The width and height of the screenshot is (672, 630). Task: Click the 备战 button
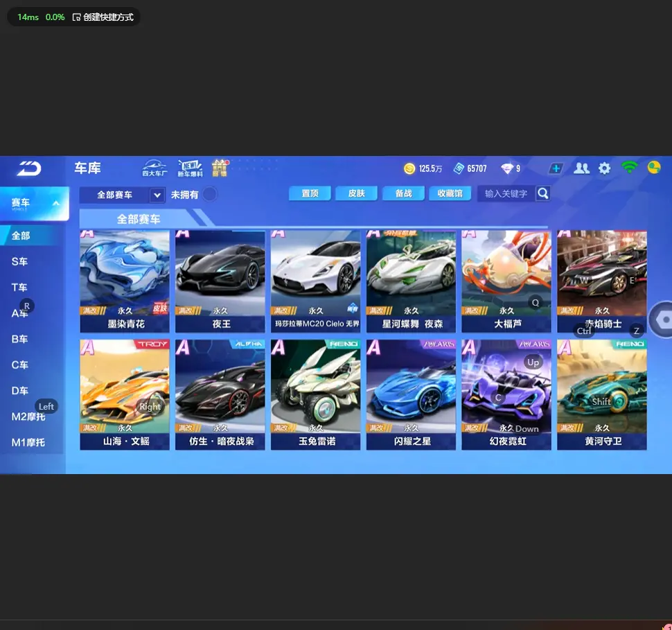pos(403,193)
